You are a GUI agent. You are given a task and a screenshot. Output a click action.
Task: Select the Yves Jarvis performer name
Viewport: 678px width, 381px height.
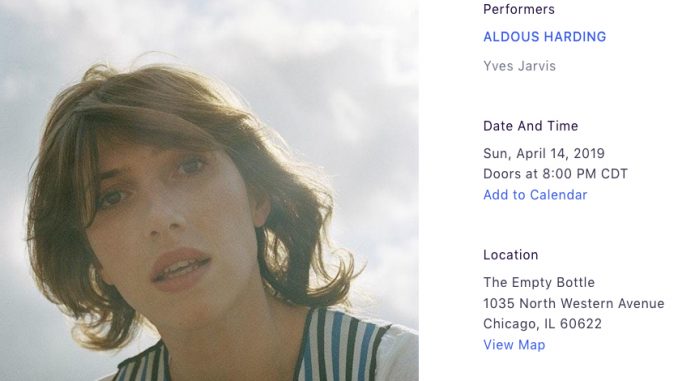coord(519,66)
